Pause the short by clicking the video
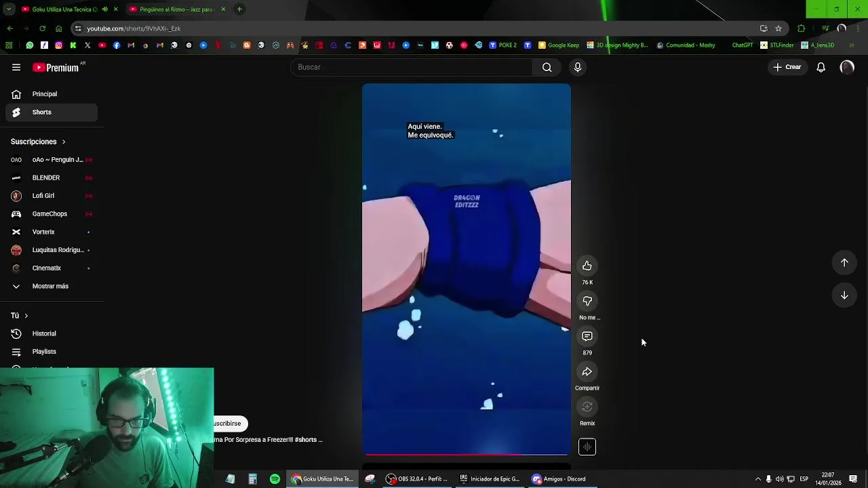 coord(467,270)
